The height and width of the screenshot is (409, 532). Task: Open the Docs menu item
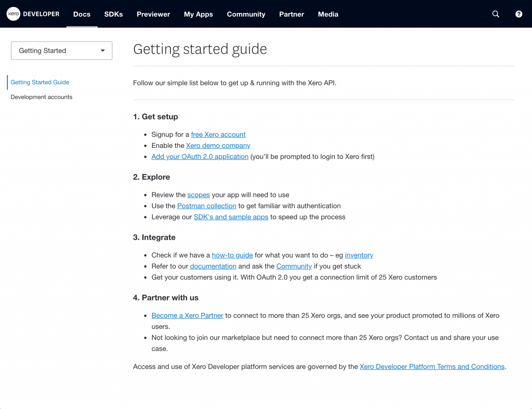pyautogui.click(x=82, y=14)
